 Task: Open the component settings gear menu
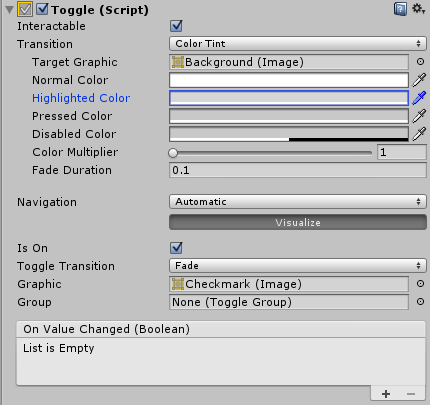click(418, 9)
